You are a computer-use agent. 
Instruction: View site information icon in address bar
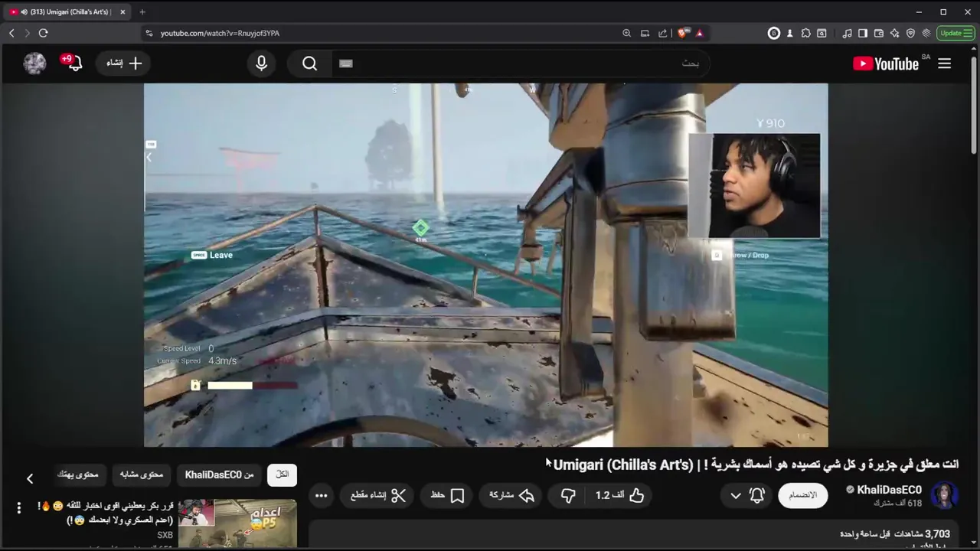click(149, 33)
